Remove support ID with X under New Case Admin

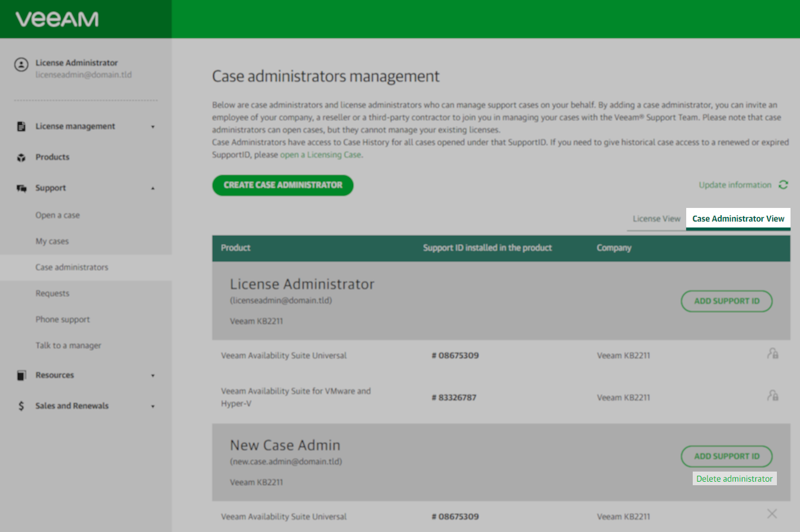pyautogui.click(x=772, y=514)
